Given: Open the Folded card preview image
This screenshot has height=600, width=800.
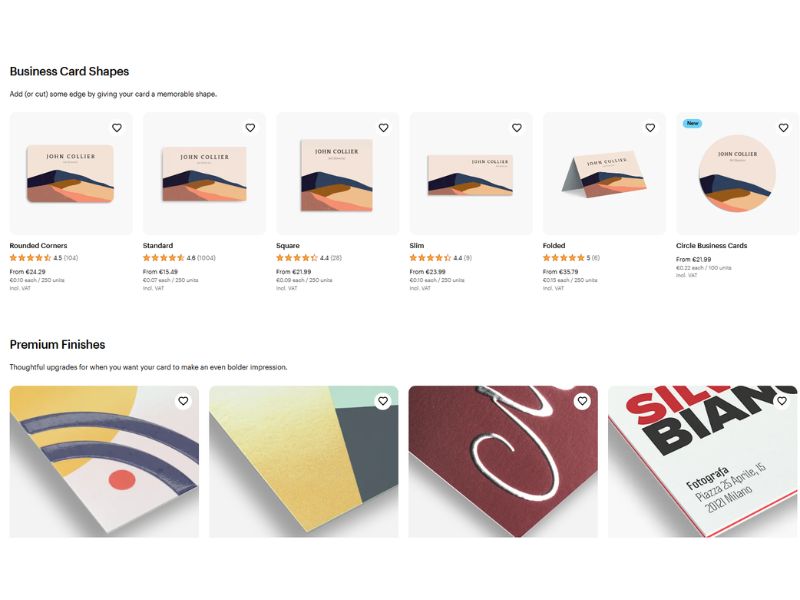Looking at the screenshot, I should tap(604, 174).
